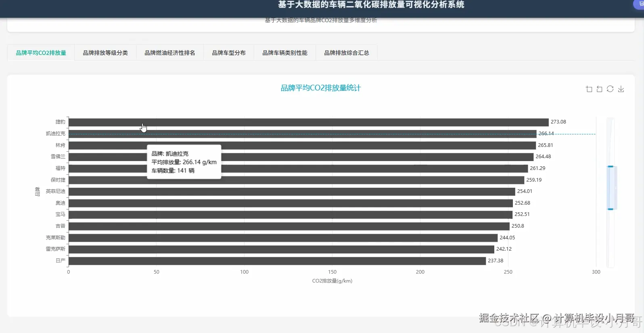This screenshot has width=644, height=333.
Task: Activate the chart zoom-area tool icon
Action: point(589,89)
